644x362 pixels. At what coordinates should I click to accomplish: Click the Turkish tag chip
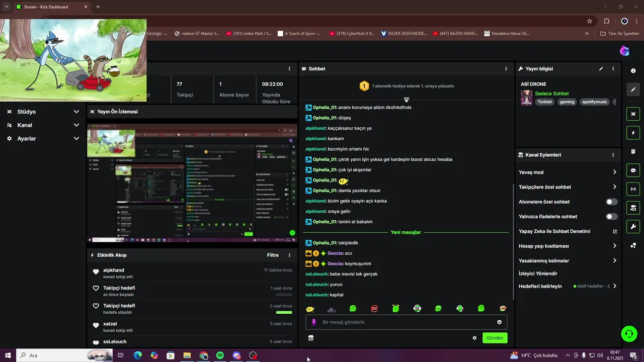click(545, 102)
